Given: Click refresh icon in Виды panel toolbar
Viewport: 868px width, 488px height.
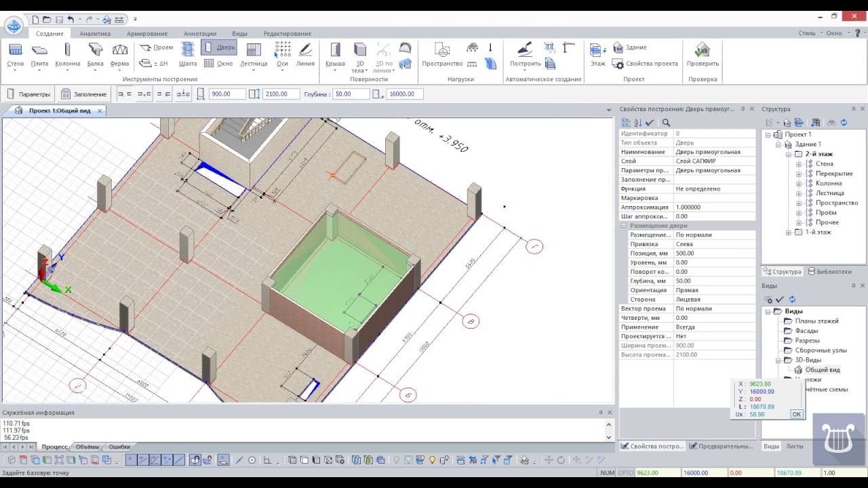Looking at the screenshot, I should pyautogui.click(x=791, y=300).
